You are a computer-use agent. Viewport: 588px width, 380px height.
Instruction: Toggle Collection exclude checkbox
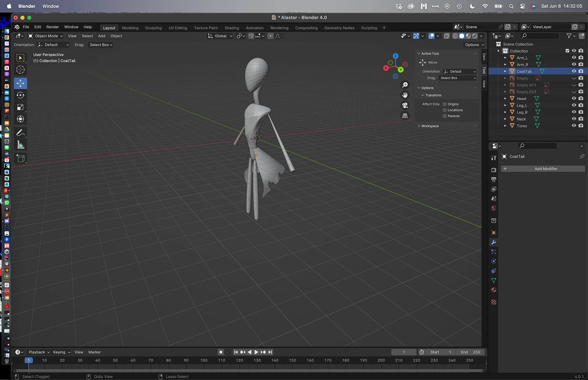click(x=567, y=51)
